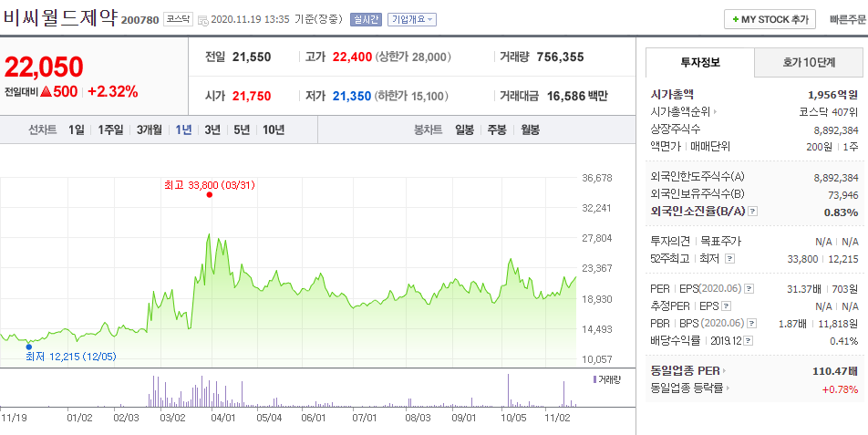The height and width of the screenshot is (435, 868).
Task: Click help icon beside 배당수익률
Action: click(749, 341)
